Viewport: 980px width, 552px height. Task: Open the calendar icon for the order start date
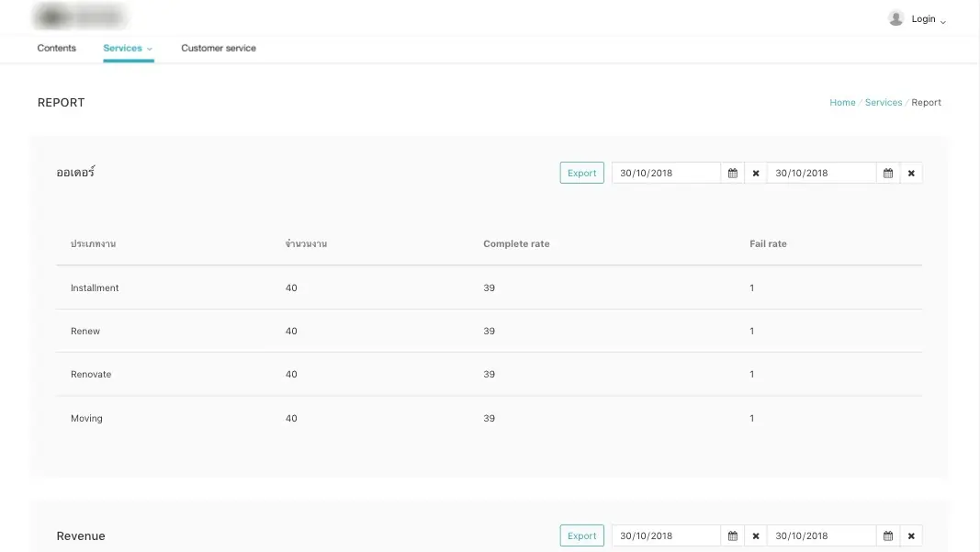(x=732, y=173)
